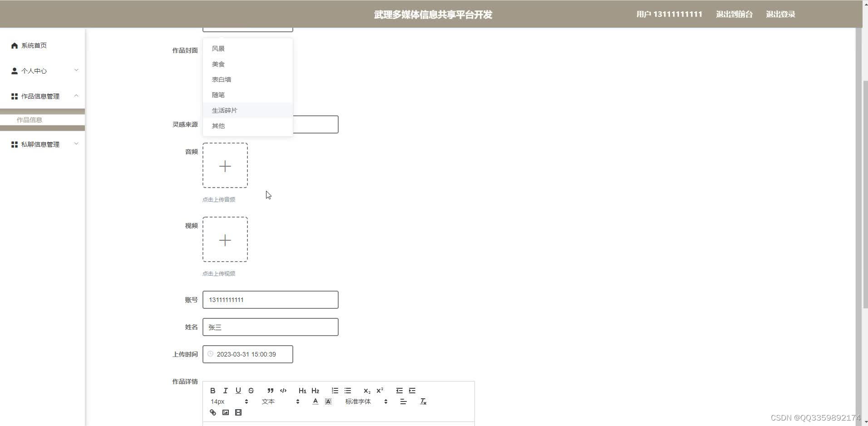Viewport: 868px width, 426px height.
Task: Insert a code block with the code icon
Action: [x=283, y=391]
